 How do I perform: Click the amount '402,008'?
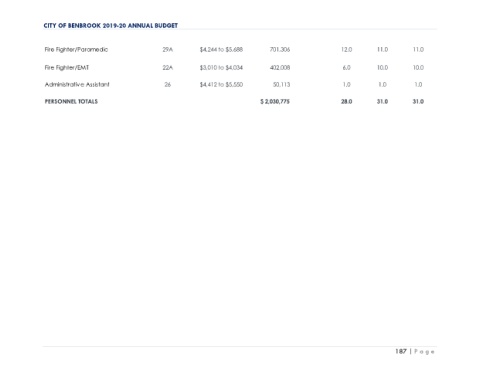280,68
